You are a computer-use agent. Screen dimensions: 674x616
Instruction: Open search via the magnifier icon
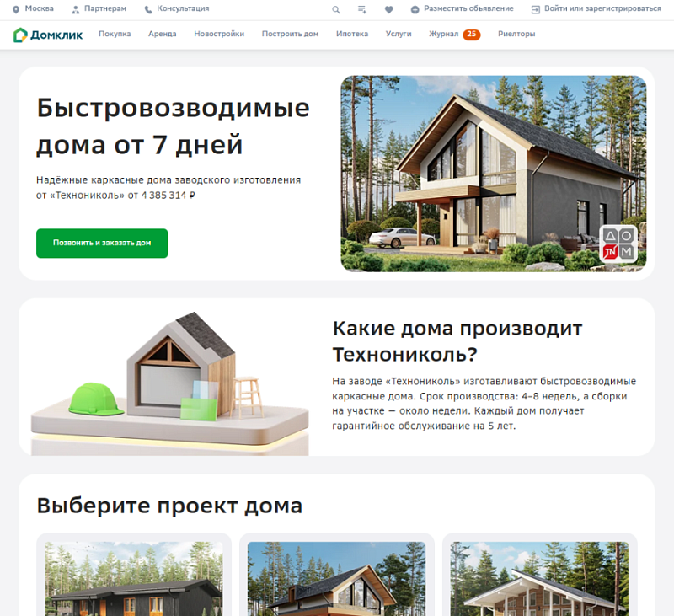pos(336,9)
